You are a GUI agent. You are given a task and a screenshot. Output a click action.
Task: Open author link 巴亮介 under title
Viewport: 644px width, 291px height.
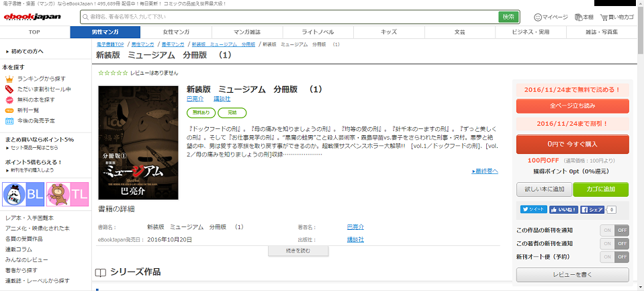click(x=195, y=99)
